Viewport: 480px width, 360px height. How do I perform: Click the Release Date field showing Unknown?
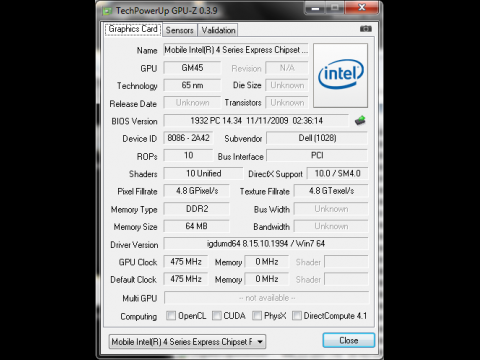click(192, 103)
